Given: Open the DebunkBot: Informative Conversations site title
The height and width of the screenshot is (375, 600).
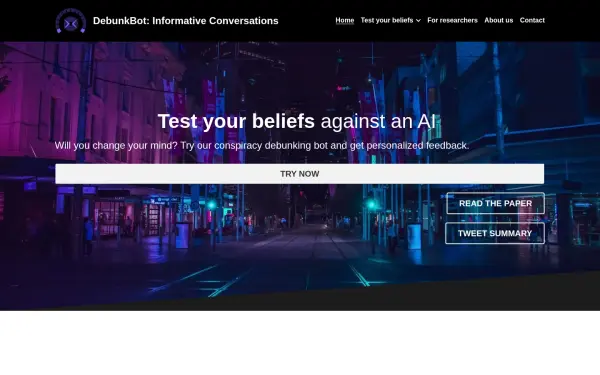Looking at the screenshot, I should point(186,21).
